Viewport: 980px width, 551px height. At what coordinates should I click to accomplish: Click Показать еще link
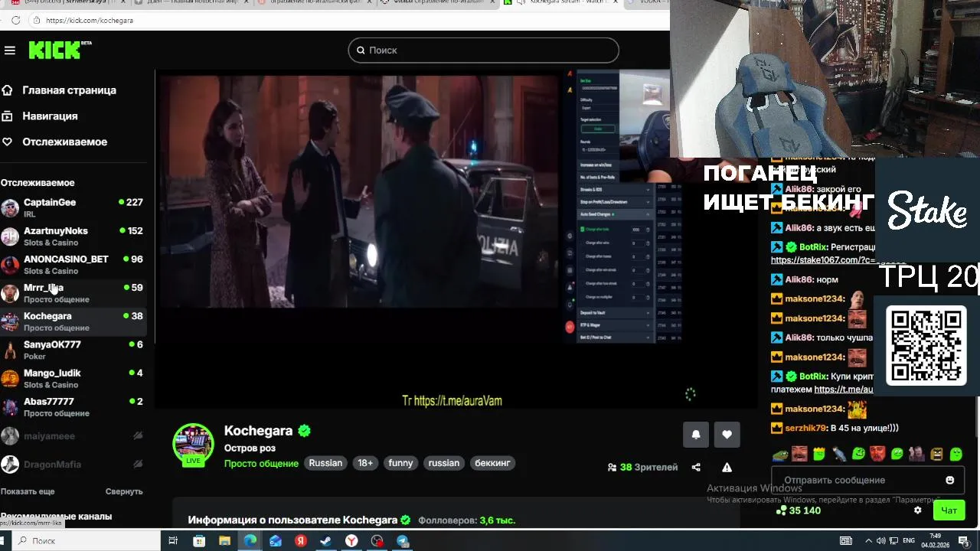(28, 491)
